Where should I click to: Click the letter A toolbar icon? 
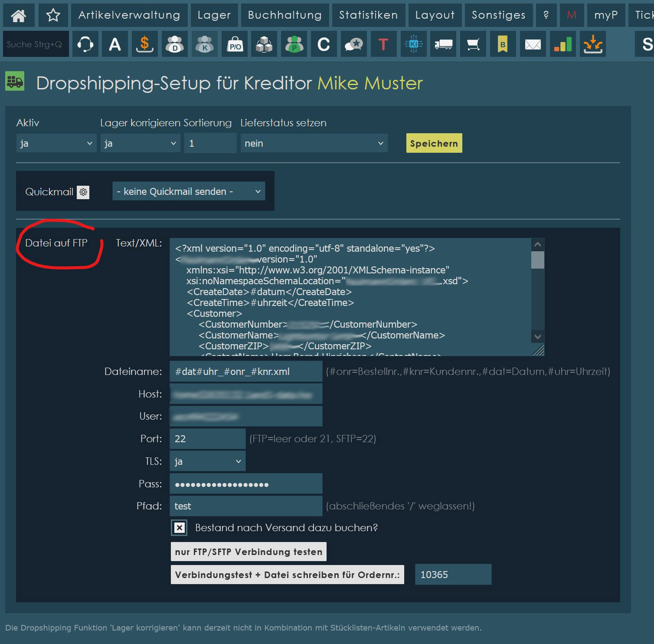click(115, 44)
